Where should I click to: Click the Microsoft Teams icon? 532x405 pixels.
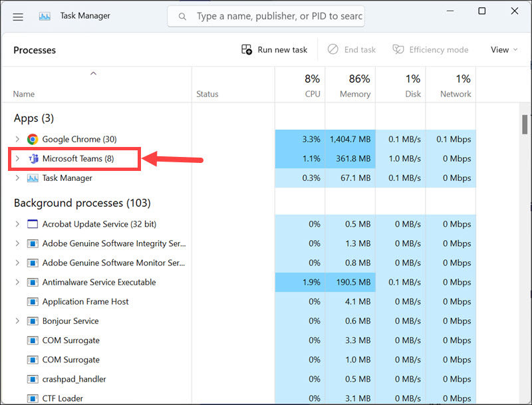(33, 158)
